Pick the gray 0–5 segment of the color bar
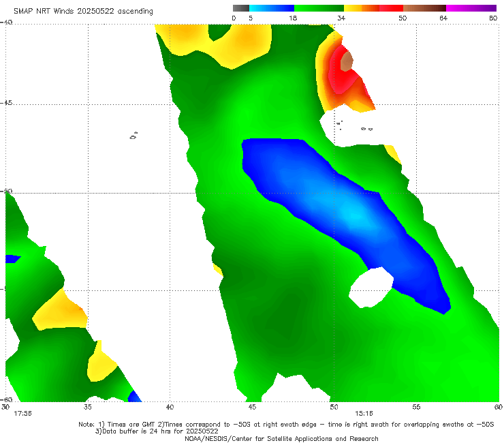The image size is (504, 443). pyautogui.click(x=241, y=8)
